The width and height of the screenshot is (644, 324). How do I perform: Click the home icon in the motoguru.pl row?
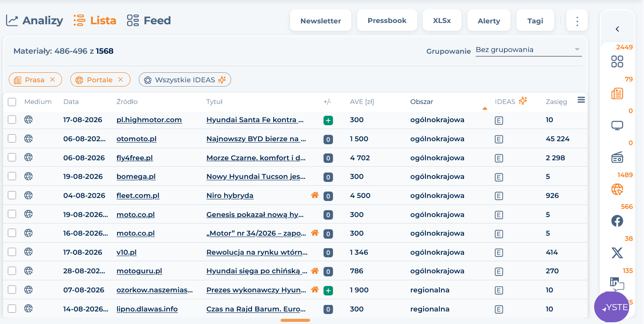[x=315, y=270]
